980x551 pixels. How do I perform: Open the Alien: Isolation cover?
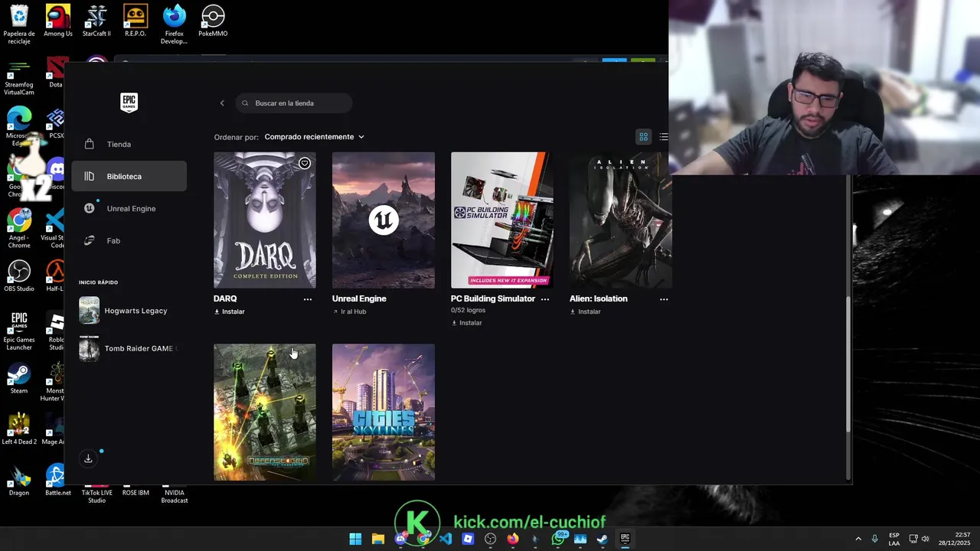coord(620,220)
